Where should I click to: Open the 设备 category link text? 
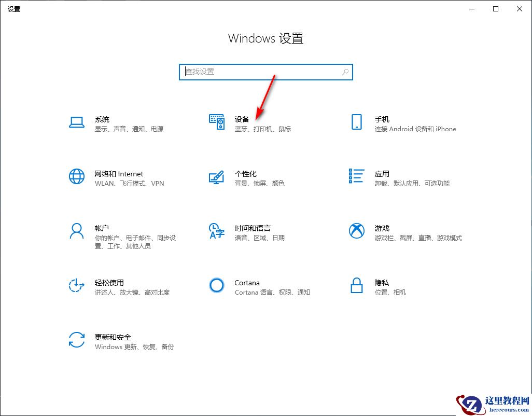(x=242, y=119)
